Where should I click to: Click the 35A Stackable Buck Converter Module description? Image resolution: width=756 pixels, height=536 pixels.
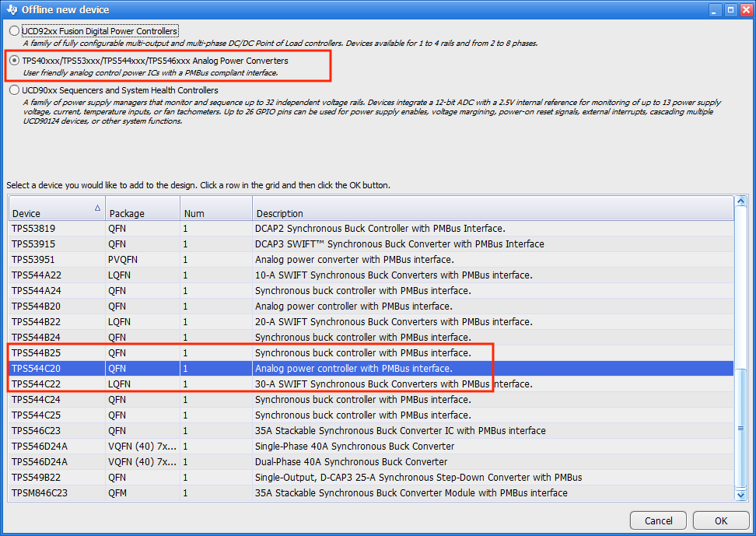point(411,492)
